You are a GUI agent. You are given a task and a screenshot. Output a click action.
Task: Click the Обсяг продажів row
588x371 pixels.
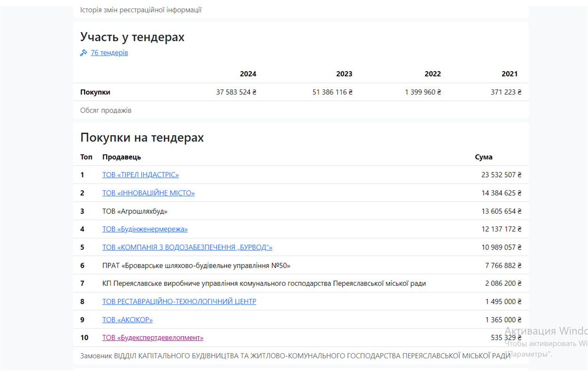(x=301, y=111)
